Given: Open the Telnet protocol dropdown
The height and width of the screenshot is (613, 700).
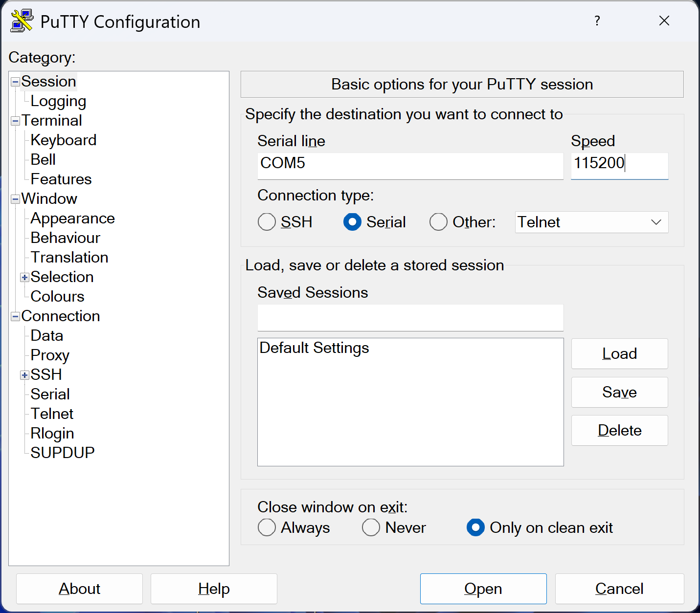Looking at the screenshot, I should [x=591, y=222].
